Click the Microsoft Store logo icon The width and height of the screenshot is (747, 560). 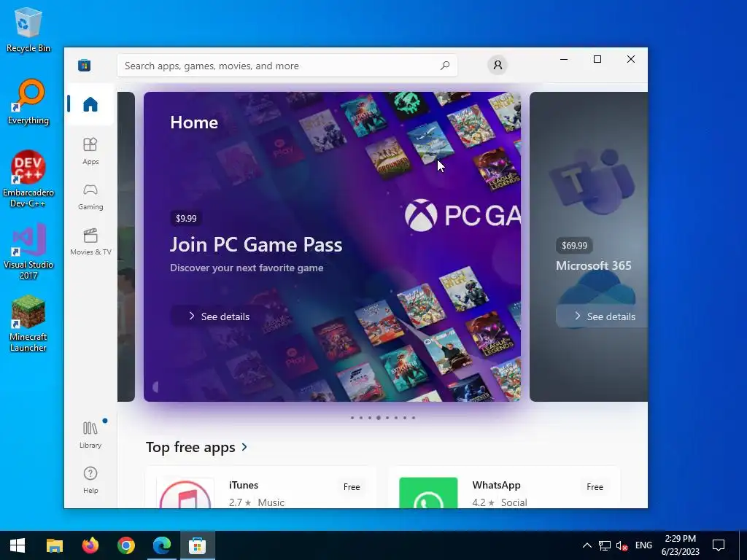(85, 65)
